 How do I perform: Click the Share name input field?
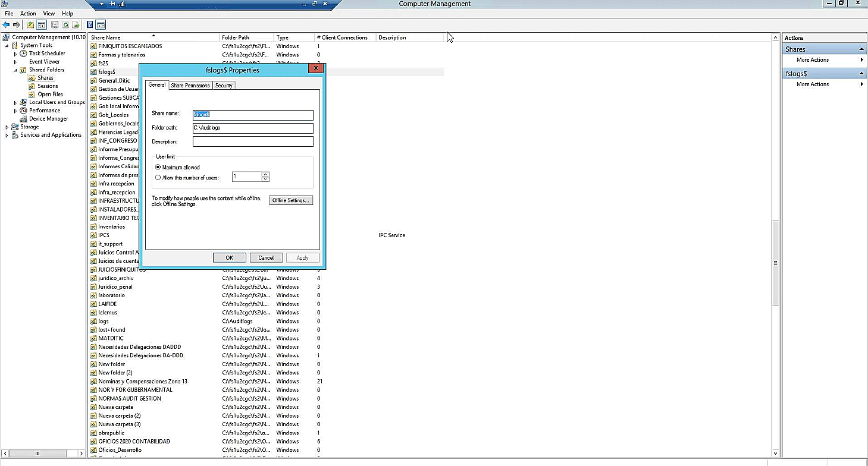[253, 115]
